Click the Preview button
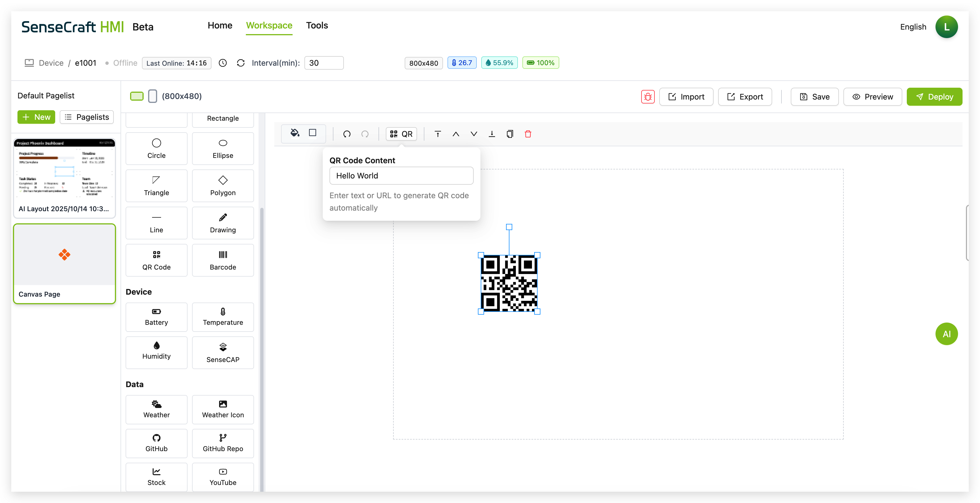The width and height of the screenshot is (980, 503). tap(872, 97)
